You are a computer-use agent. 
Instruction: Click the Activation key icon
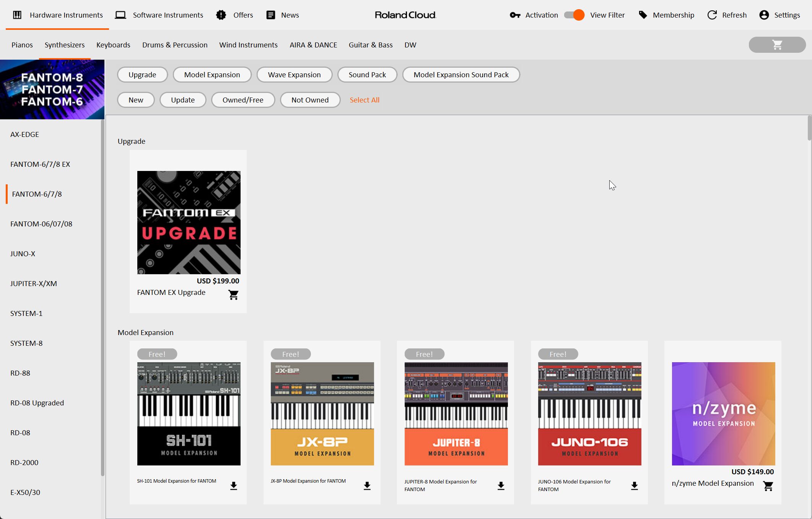coord(515,15)
